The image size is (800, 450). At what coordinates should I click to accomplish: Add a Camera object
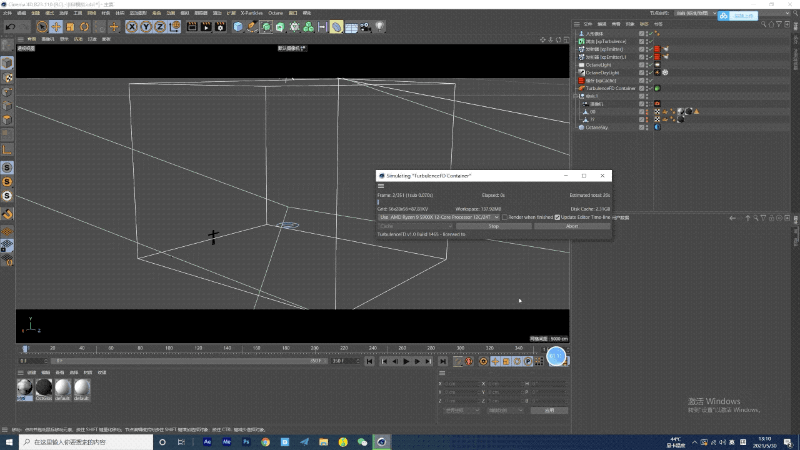tap(365, 27)
